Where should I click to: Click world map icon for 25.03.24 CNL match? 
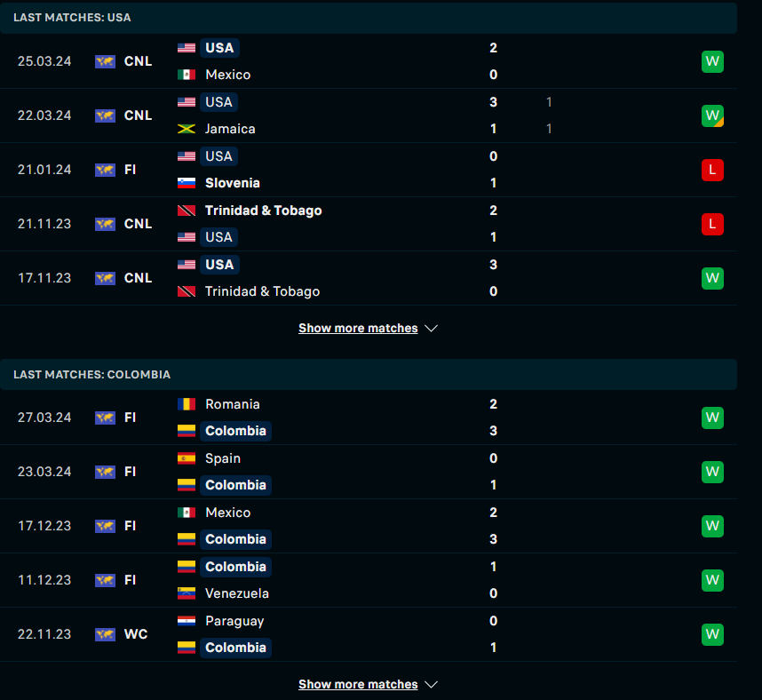point(106,61)
